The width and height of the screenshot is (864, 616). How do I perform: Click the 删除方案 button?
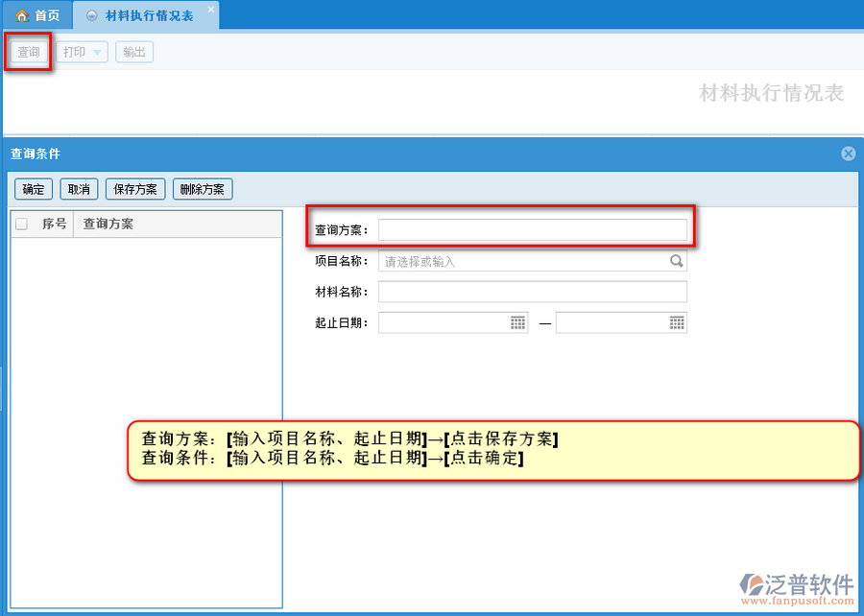point(202,189)
